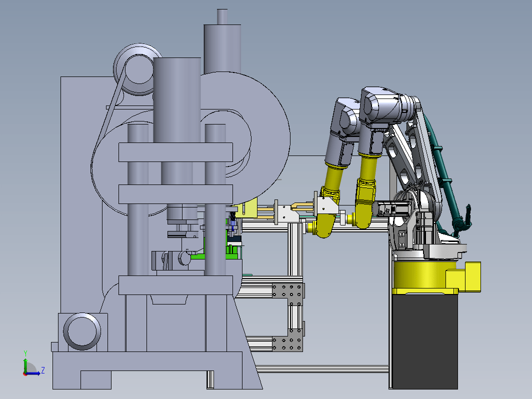This screenshot has height=399, width=532.
Task: Select the round motor at press bottom-left
Action: [x=82, y=331]
